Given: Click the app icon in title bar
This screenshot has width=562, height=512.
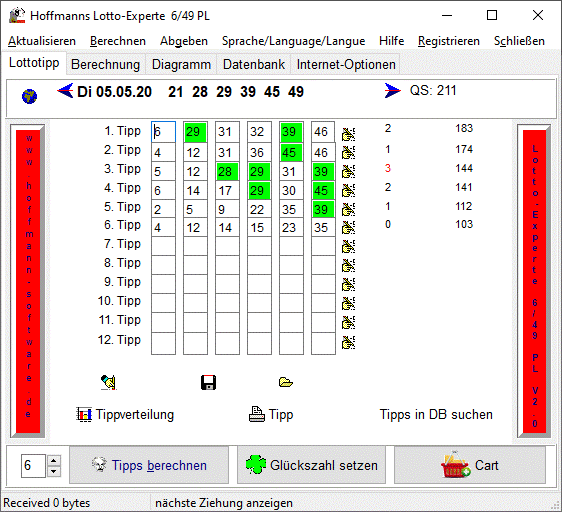Looking at the screenshot, I should coord(17,16).
